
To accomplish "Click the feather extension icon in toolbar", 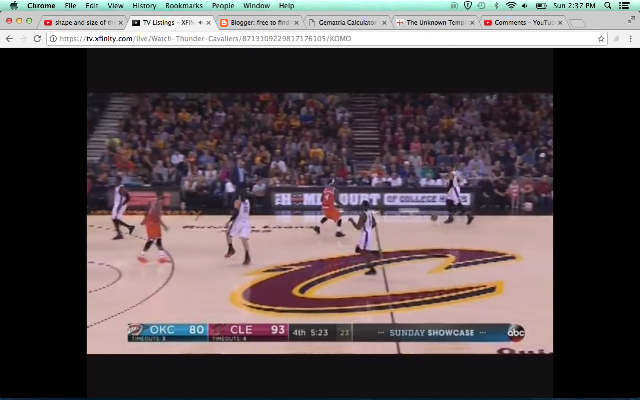I will click(616, 39).
